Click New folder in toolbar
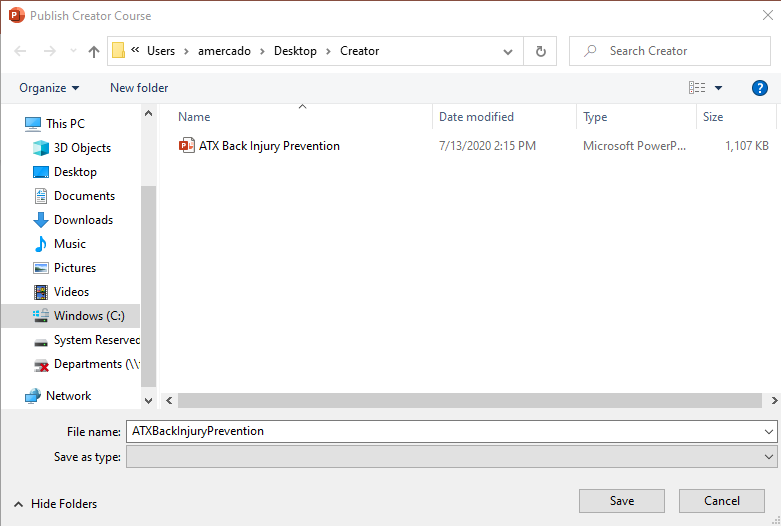The image size is (781, 526). (x=139, y=88)
